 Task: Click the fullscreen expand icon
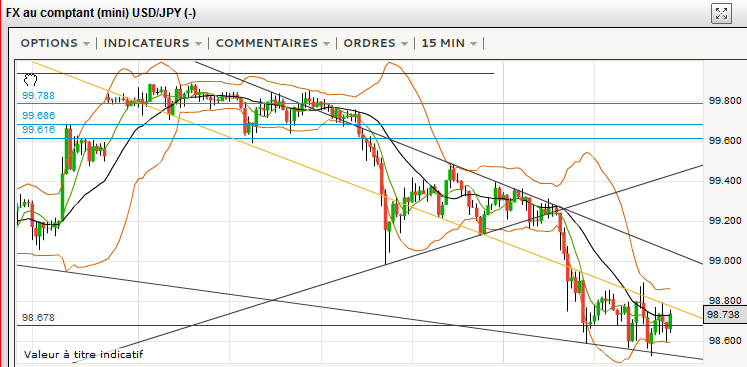point(721,13)
